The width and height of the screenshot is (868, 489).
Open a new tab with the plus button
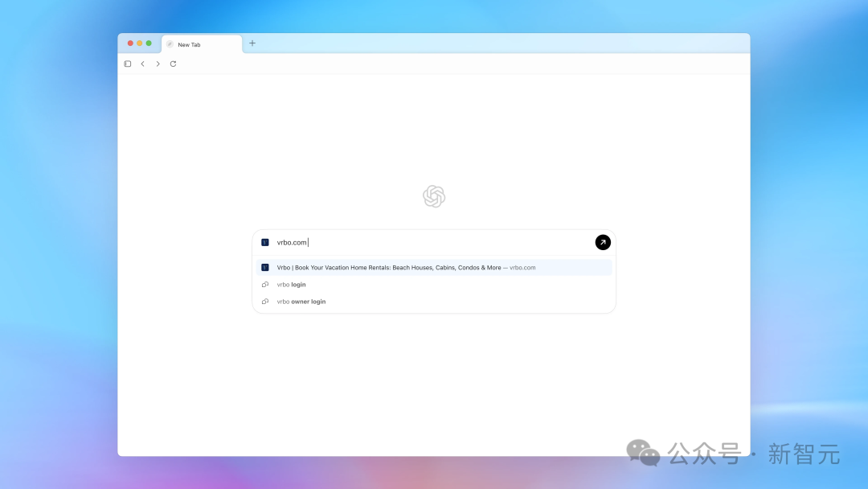tap(252, 43)
